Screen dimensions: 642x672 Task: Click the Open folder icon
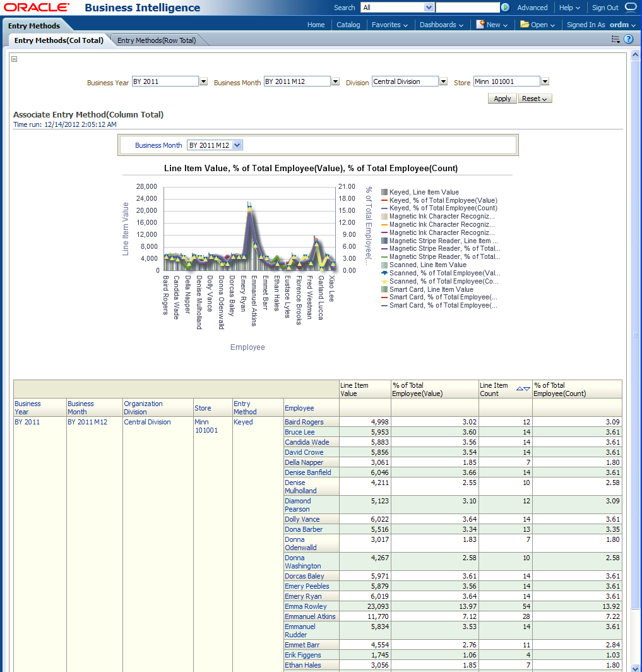pos(525,25)
